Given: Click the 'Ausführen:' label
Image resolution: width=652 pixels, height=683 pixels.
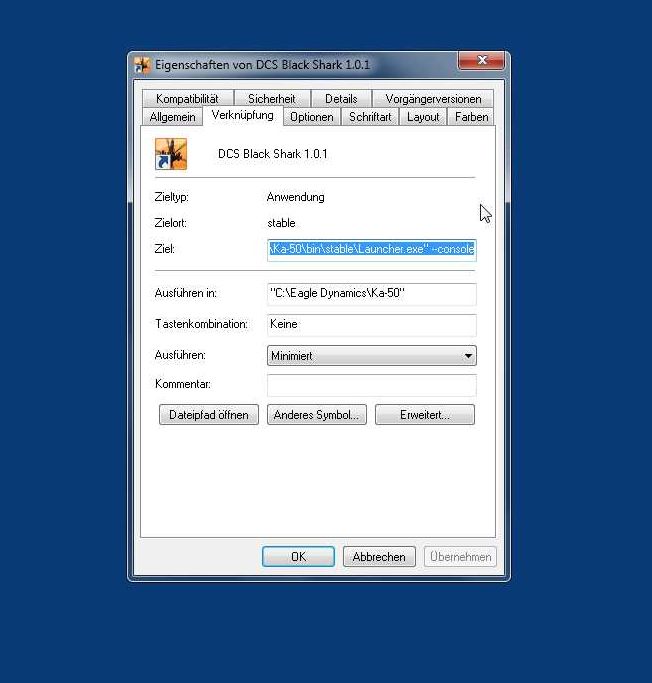Looking at the screenshot, I should point(180,355).
